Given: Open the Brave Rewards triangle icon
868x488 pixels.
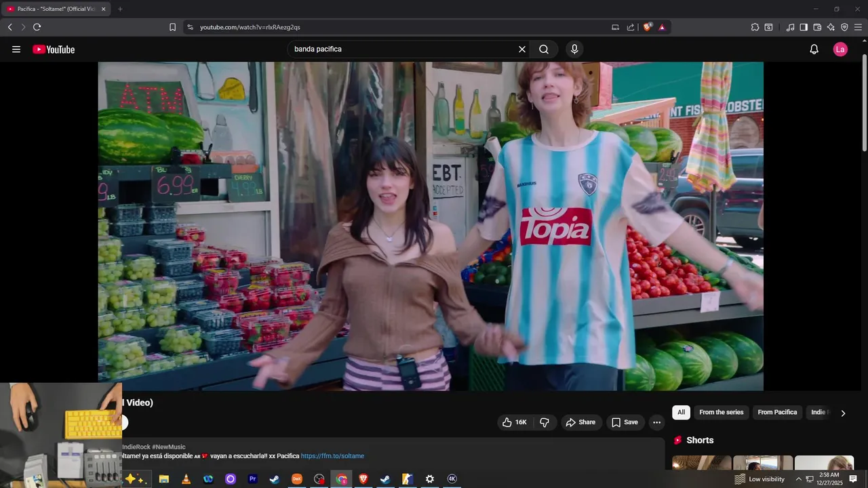Looking at the screenshot, I should click(x=662, y=27).
